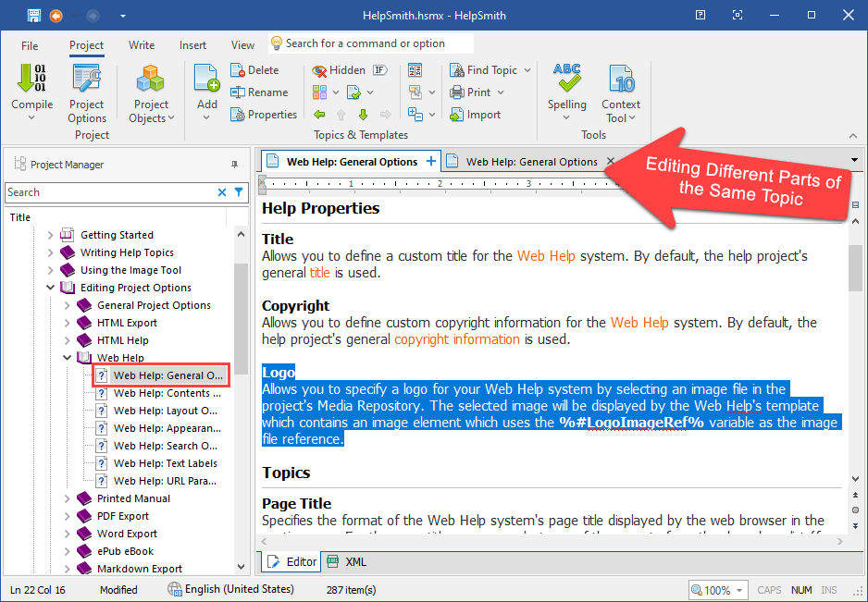Screen dimensions: 868x602
Task: Click English (United States) language in status bar
Action: pos(230,589)
